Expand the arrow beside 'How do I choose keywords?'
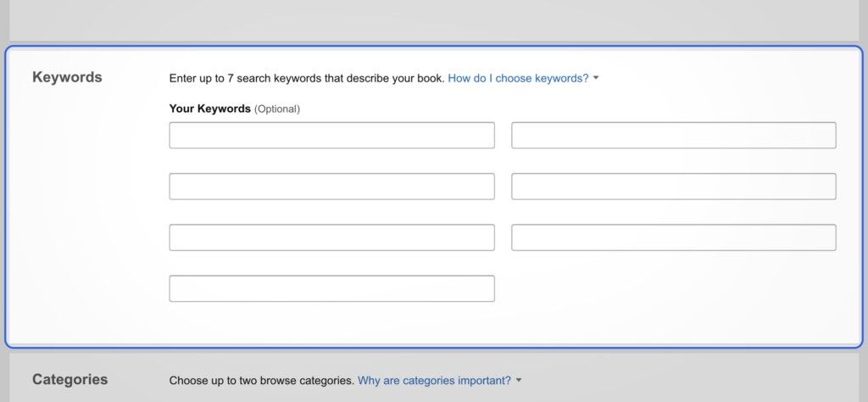 click(596, 78)
